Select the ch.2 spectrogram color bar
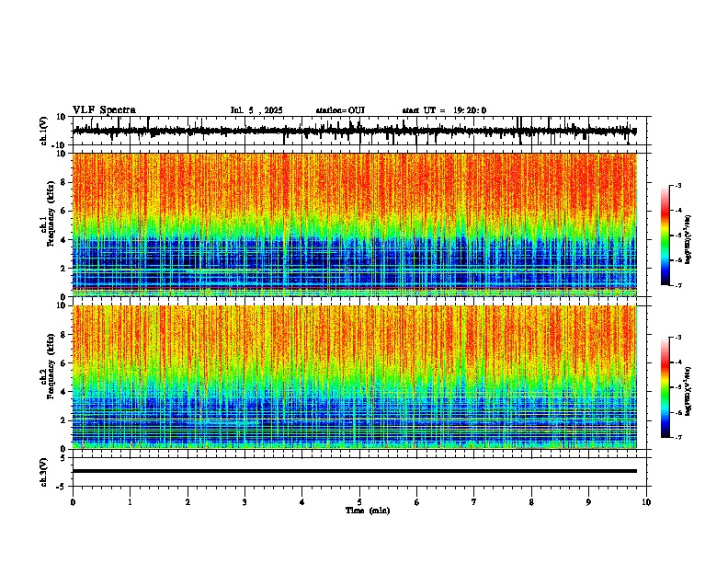Viewport: 728px width, 563px height. tap(665, 387)
